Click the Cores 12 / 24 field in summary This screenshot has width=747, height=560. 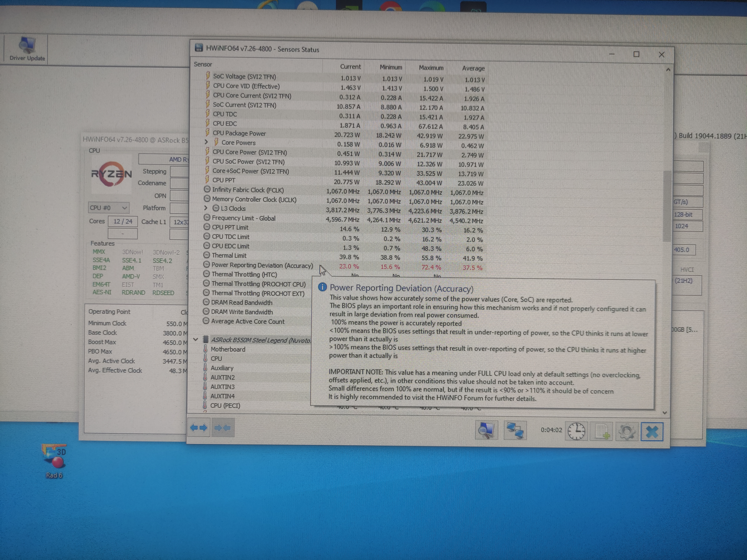pyautogui.click(x=123, y=221)
